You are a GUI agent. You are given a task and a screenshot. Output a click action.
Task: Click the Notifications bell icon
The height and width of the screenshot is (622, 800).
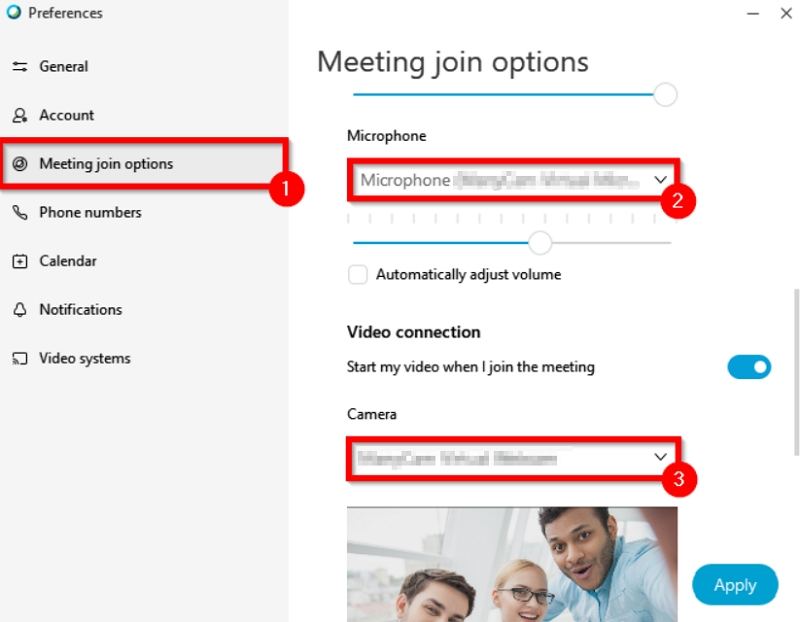click(20, 310)
